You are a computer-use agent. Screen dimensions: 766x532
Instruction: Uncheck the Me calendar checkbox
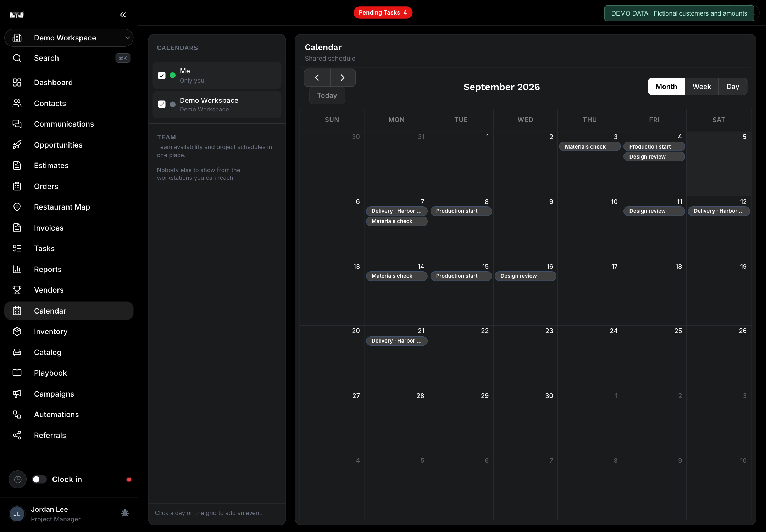click(162, 76)
